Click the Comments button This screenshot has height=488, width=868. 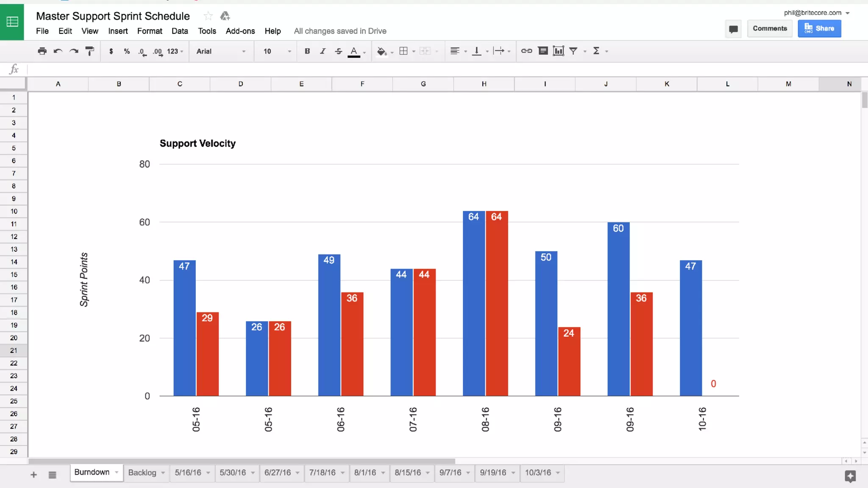(770, 28)
